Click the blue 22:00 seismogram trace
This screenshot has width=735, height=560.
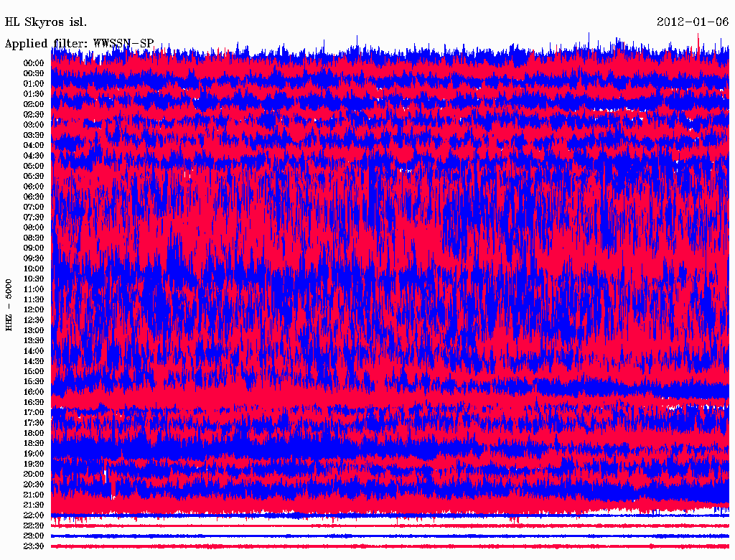coord(390,515)
